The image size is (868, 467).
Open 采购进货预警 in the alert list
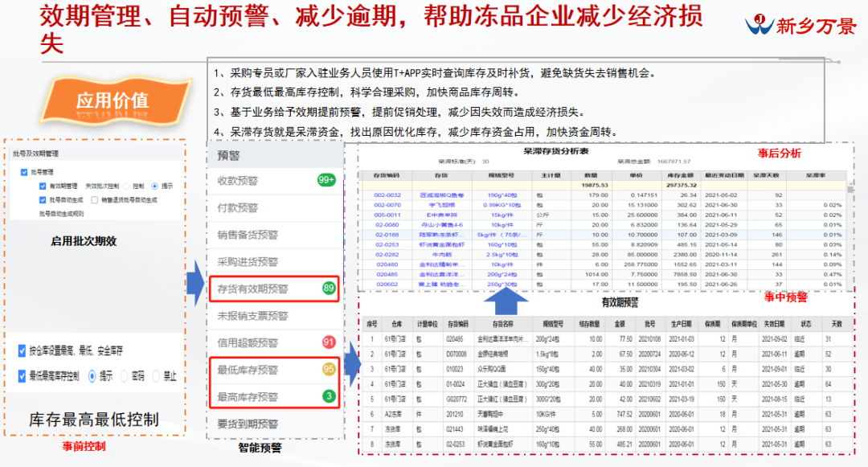coord(247,262)
